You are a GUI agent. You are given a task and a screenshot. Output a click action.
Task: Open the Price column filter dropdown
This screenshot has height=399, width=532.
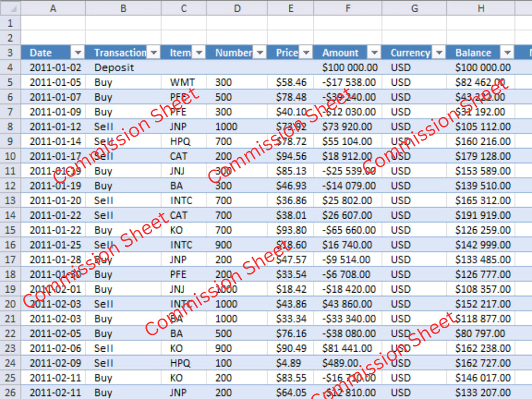306,53
